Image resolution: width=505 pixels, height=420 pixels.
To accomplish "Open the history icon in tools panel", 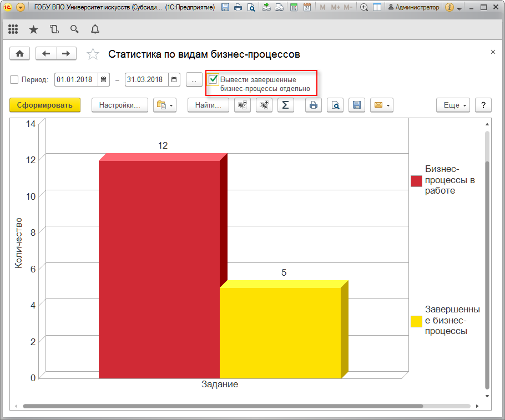I will click(54, 29).
